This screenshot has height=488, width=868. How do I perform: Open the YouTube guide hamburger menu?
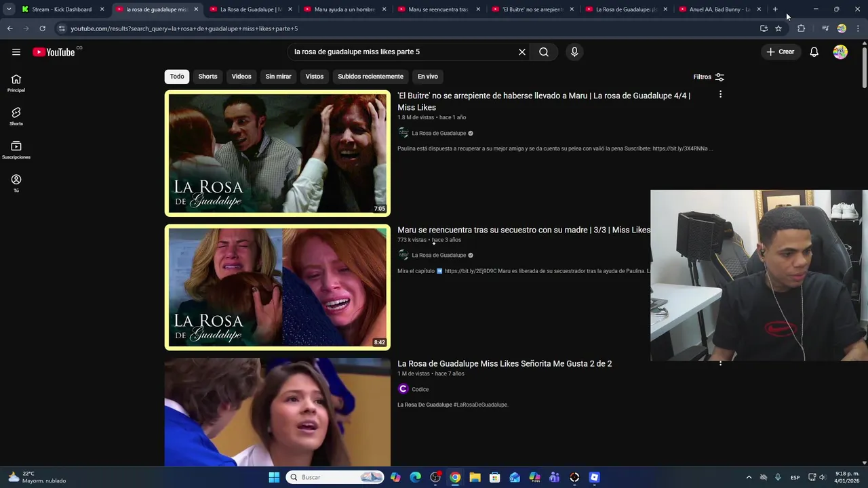coord(16,52)
